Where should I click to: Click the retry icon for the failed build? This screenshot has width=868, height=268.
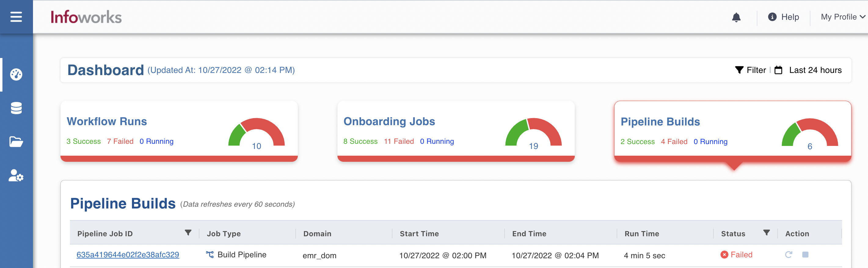(789, 255)
